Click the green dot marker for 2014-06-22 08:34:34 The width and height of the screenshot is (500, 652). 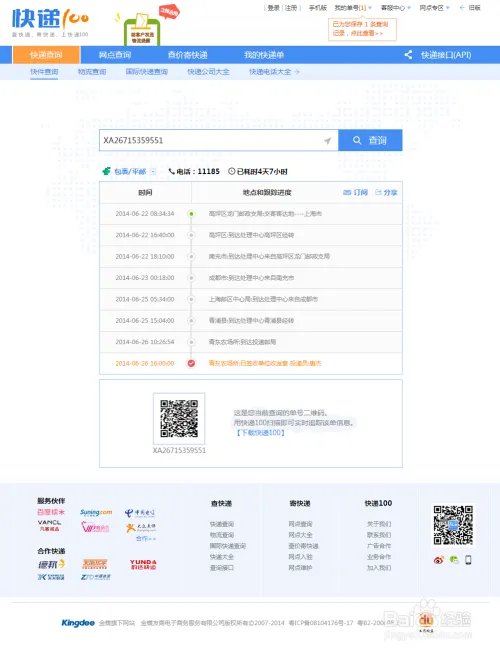click(x=191, y=214)
